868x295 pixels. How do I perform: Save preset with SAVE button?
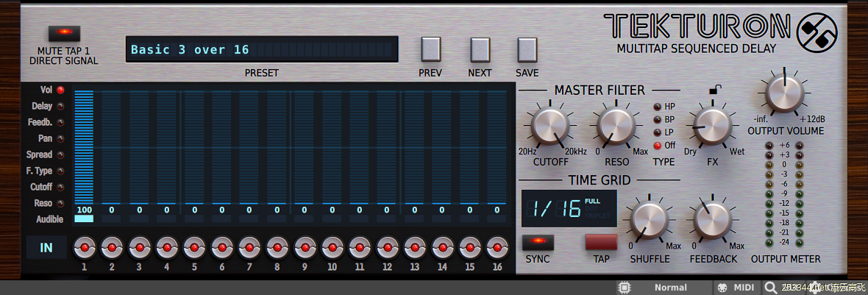527,49
